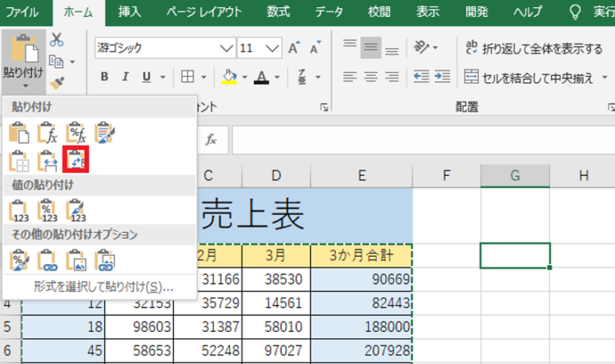Switch to the データ tab
The image size is (615, 364).
[328, 12]
